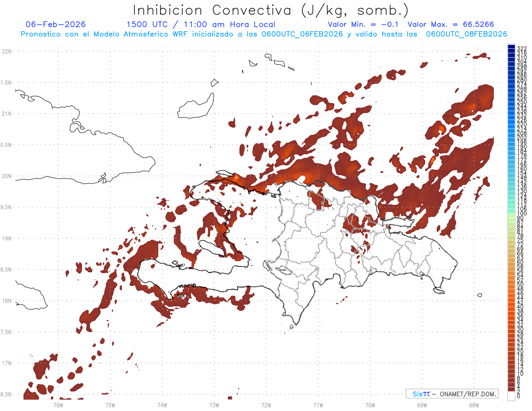Click the '74W' longitude label
The image size is (532, 411).
click(x=162, y=405)
